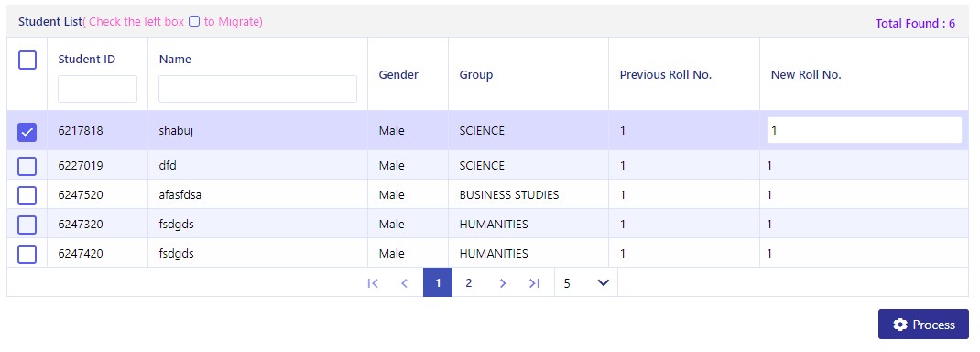Image resolution: width=980 pixels, height=352 pixels.
Task: Check the box for student 6227019
Action: (27, 166)
